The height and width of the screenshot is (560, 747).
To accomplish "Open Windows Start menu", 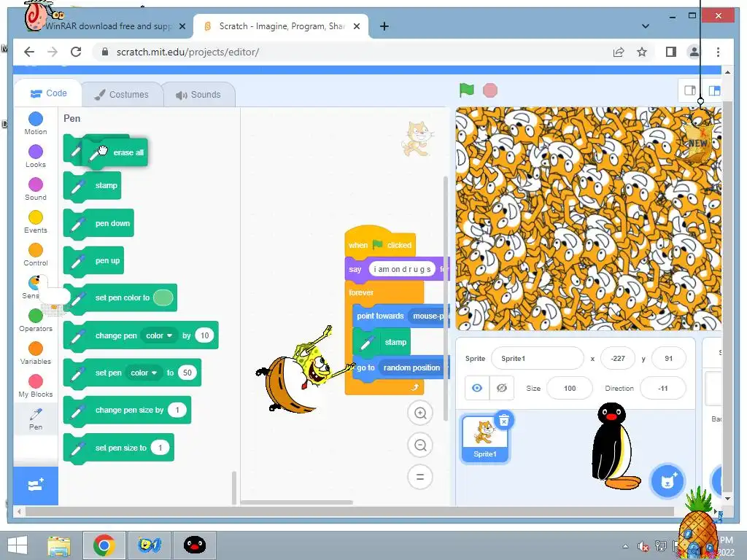I will point(18,545).
